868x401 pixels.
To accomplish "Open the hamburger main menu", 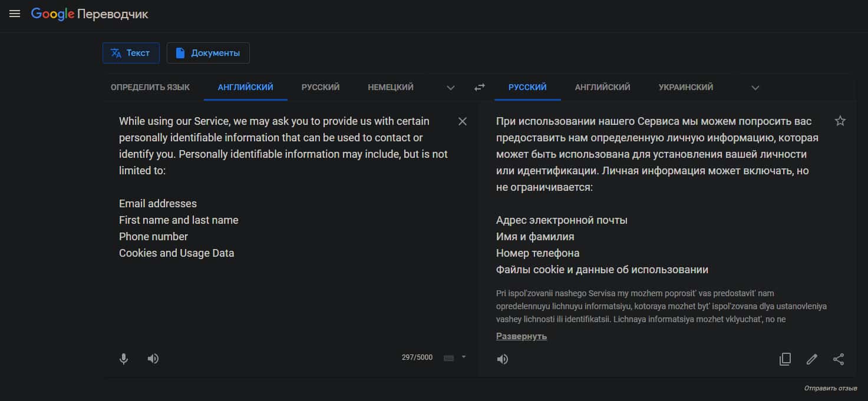I will point(15,14).
